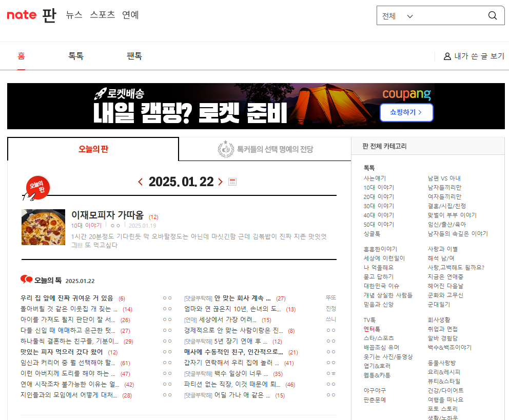The height and width of the screenshot is (420, 509).
Task: Select 스포츠 in the top menu
Action: tap(102, 15)
